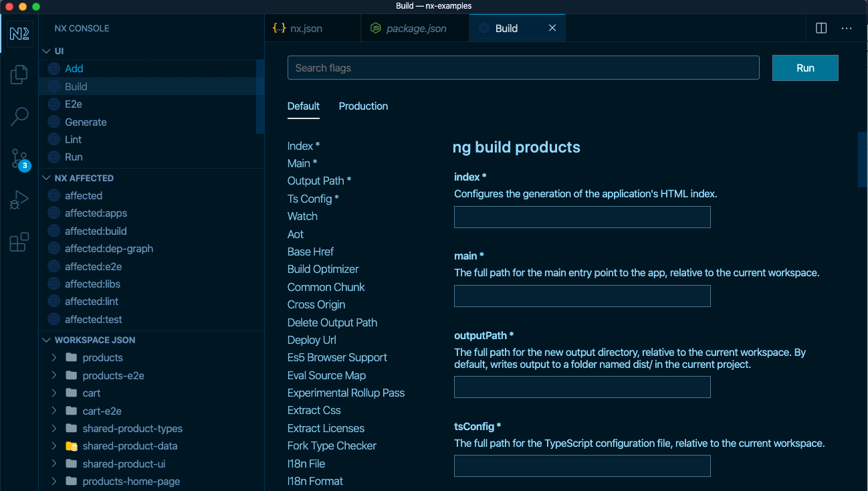Click the Split Editor icon top right
Viewport: 868px width, 491px height.
(x=821, y=27)
